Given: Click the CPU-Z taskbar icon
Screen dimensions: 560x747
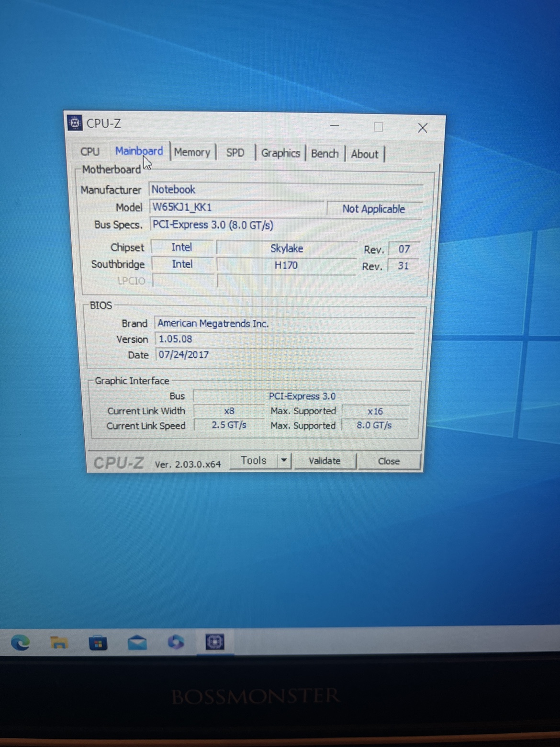Looking at the screenshot, I should [214, 642].
